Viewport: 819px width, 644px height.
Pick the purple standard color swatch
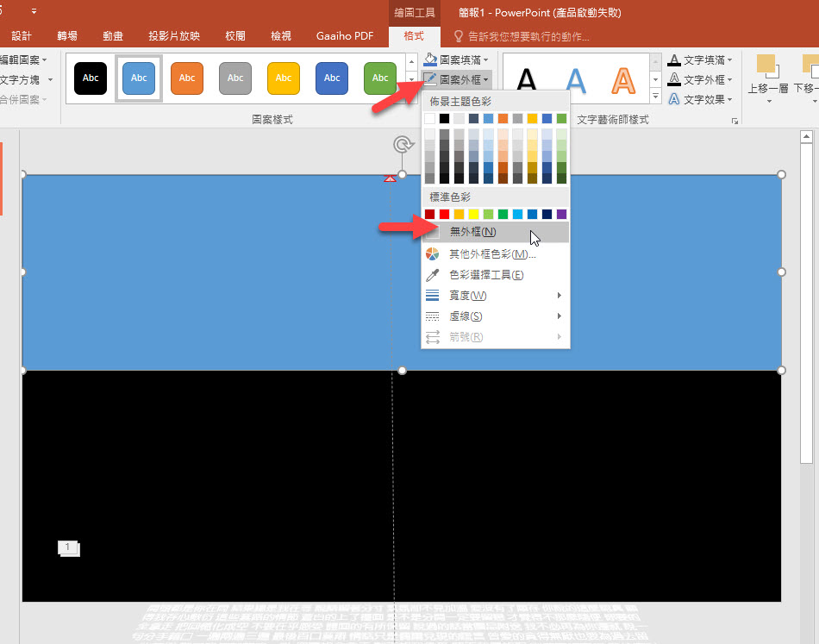[561, 214]
